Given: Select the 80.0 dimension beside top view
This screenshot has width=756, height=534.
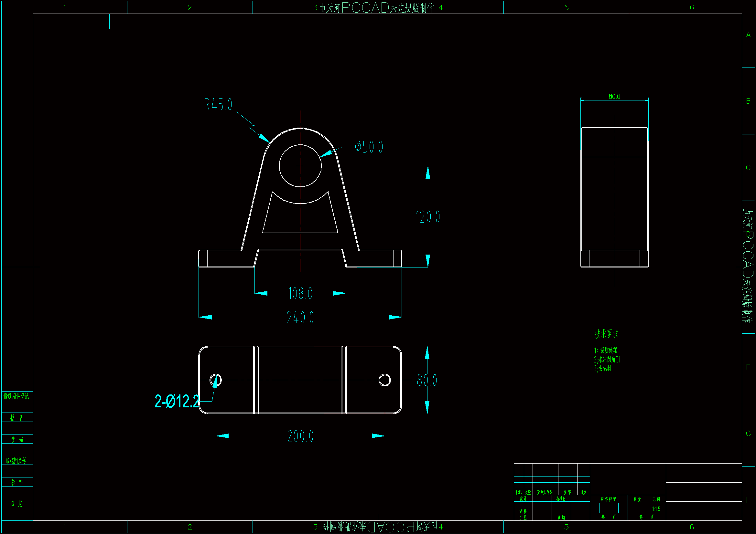Looking at the screenshot, I should 427,380.
